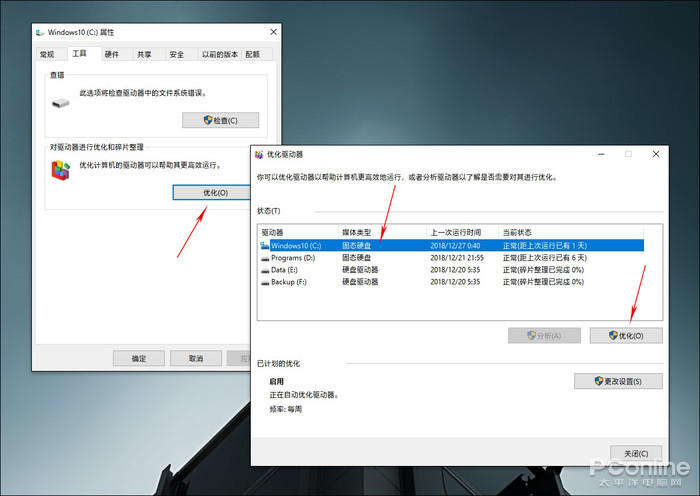Click the 驱动器 column header

click(x=298, y=232)
